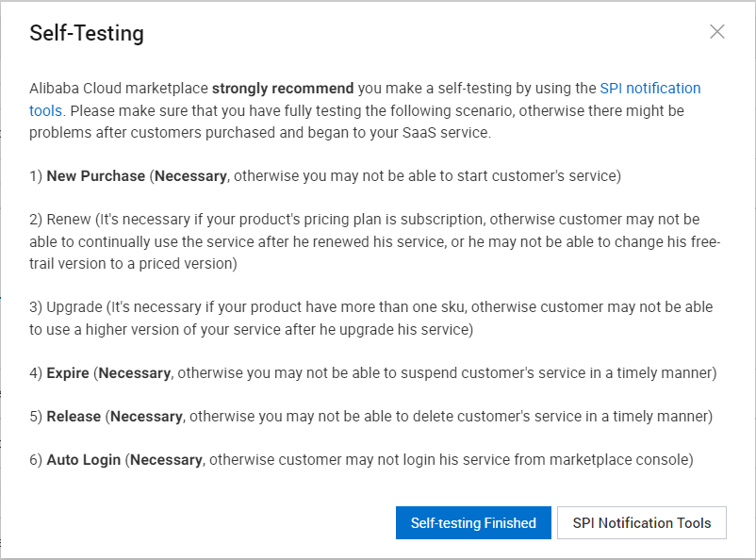Screen dimensions: 756x560
Task: Click the bold "strongly recommend" text
Action: (x=283, y=89)
